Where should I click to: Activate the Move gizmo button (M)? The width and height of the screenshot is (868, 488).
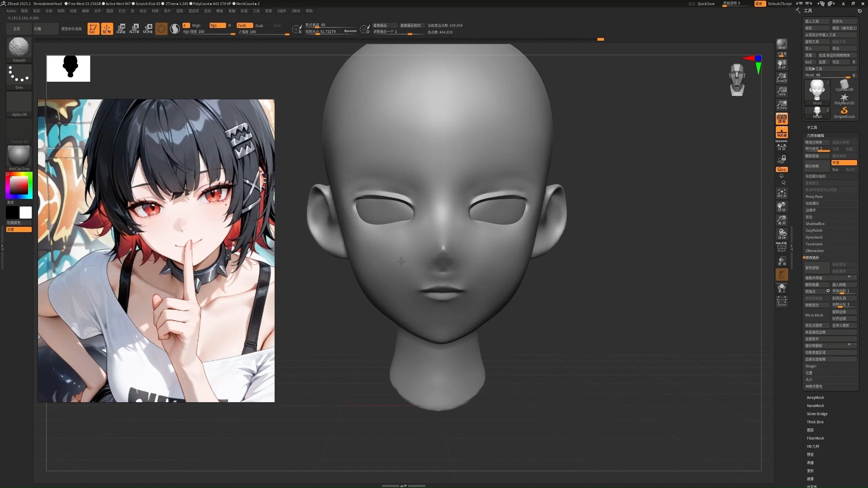point(121,29)
